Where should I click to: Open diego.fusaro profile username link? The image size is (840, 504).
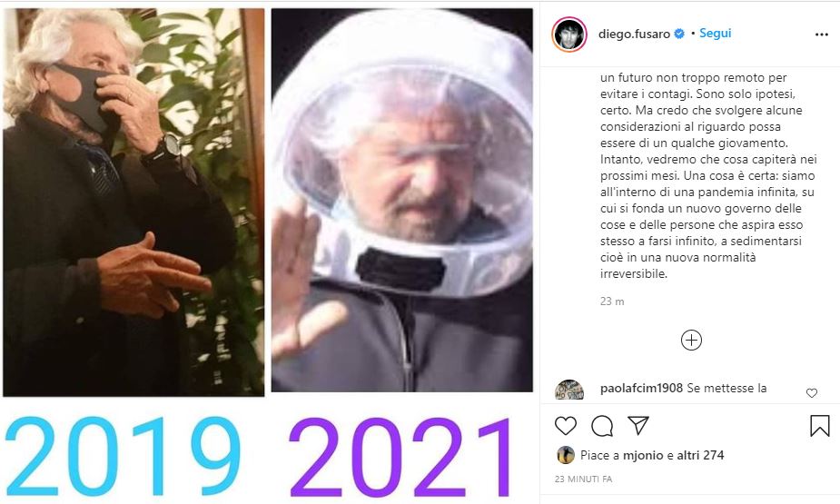(x=634, y=34)
